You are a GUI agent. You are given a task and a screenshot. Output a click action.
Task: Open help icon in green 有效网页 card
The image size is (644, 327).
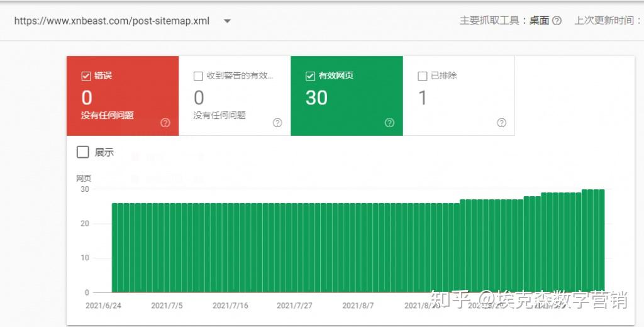389,123
